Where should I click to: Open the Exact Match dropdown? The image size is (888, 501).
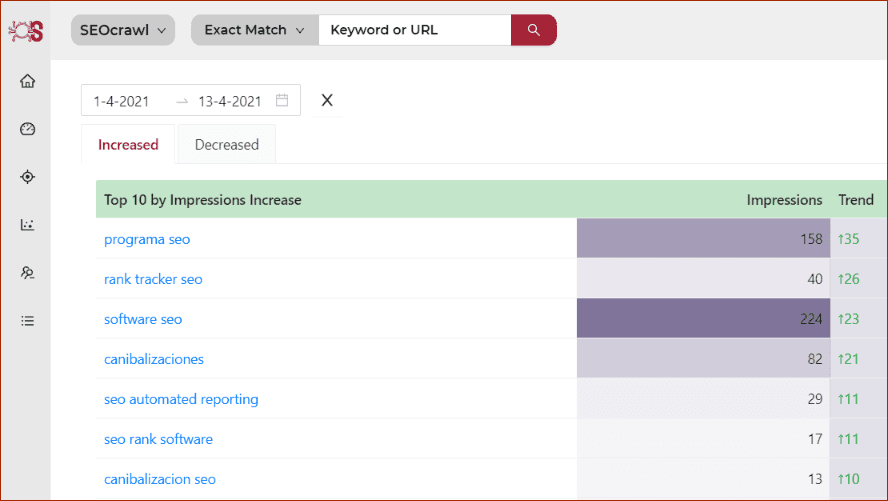[x=255, y=30]
